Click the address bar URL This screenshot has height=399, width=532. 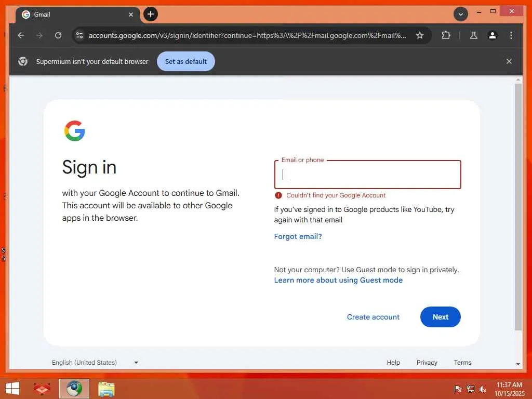point(247,35)
